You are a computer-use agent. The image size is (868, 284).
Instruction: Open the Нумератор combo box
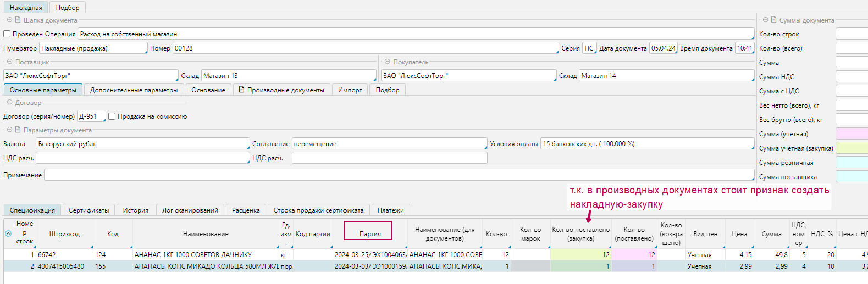click(x=93, y=48)
